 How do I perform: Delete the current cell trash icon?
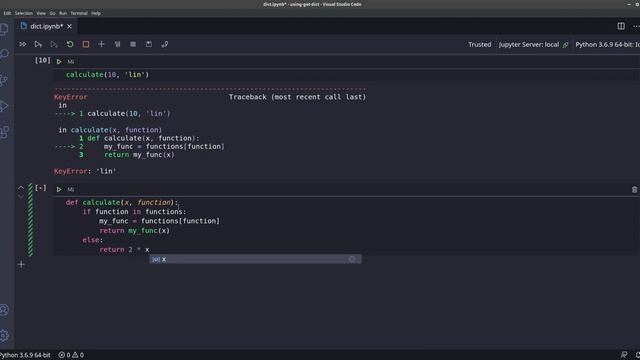634,189
